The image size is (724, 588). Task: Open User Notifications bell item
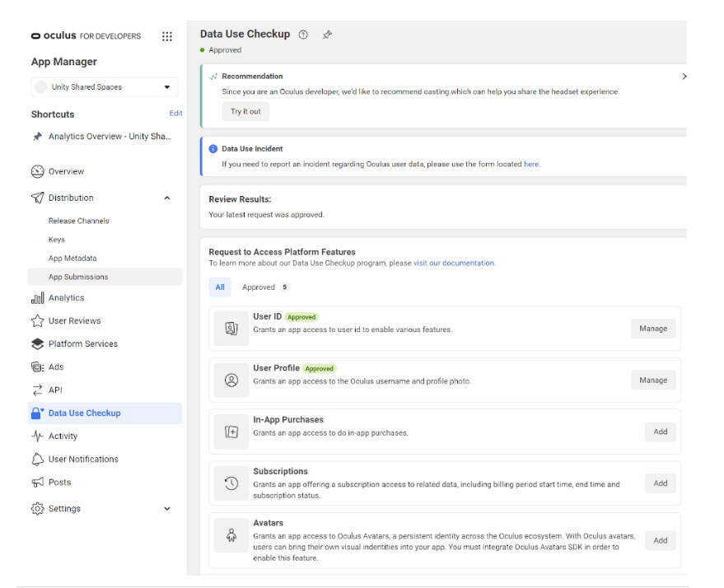point(82,460)
